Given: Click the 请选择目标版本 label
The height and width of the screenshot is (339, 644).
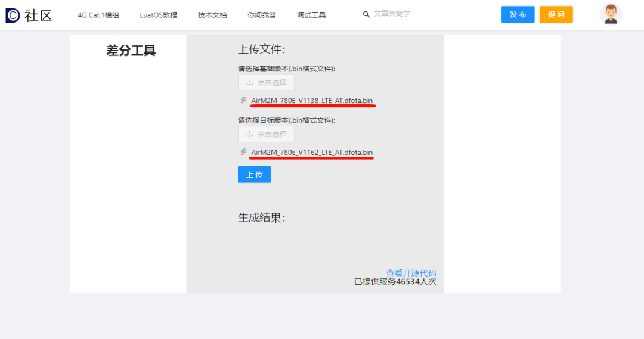Looking at the screenshot, I should click(x=287, y=120).
